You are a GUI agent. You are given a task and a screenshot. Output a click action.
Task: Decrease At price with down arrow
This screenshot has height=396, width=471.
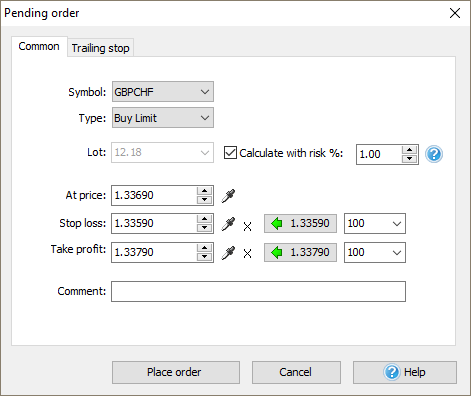click(204, 200)
